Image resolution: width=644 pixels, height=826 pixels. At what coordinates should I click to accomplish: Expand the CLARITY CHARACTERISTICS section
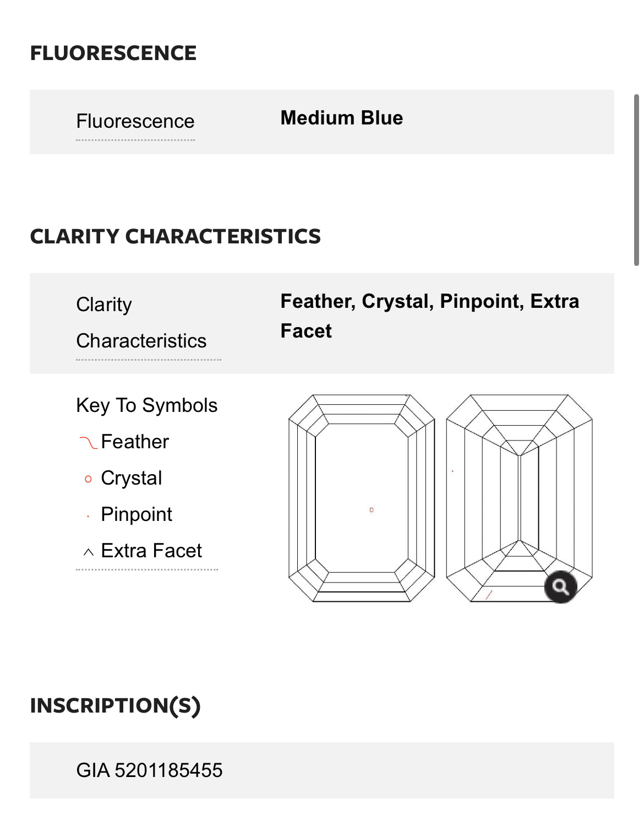tap(176, 236)
